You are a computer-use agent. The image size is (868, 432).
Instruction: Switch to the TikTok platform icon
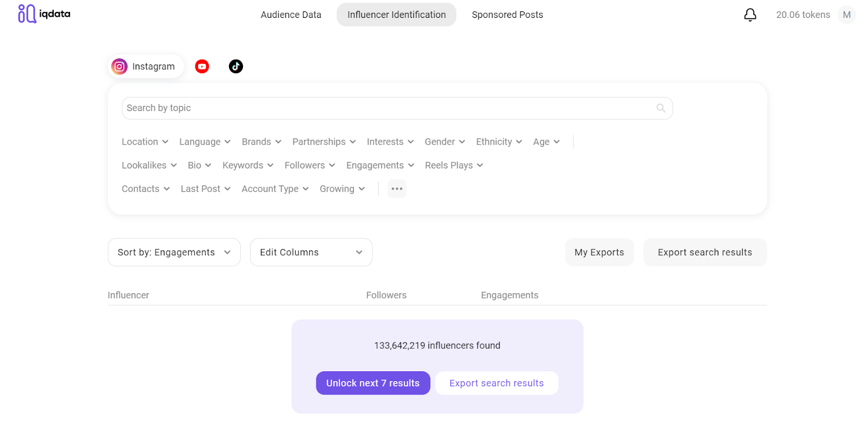point(235,67)
